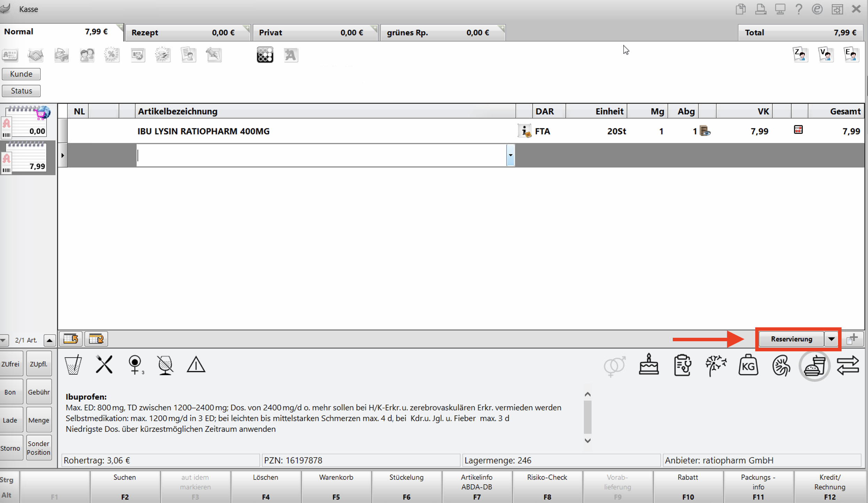Open the article entry field dropdown
This screenshot has height=503, width=868.
510,155
